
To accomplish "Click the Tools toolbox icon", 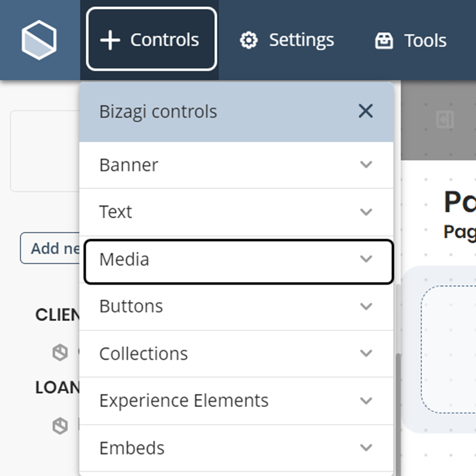I will (384, 41).
